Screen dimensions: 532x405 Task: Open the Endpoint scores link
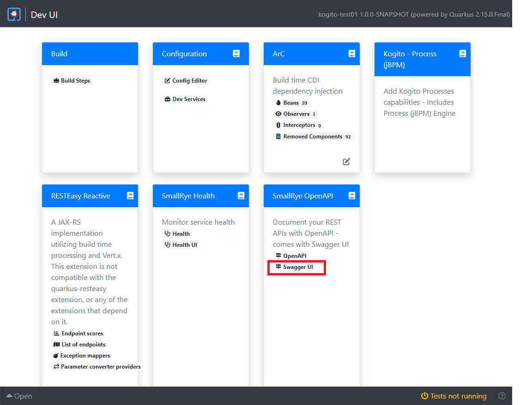click(79, 334)
